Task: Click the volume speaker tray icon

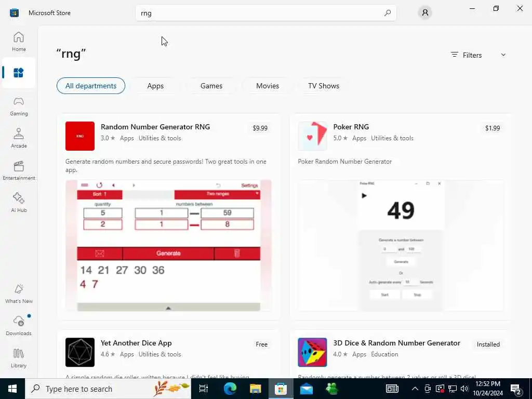Action: coord(464,389)
